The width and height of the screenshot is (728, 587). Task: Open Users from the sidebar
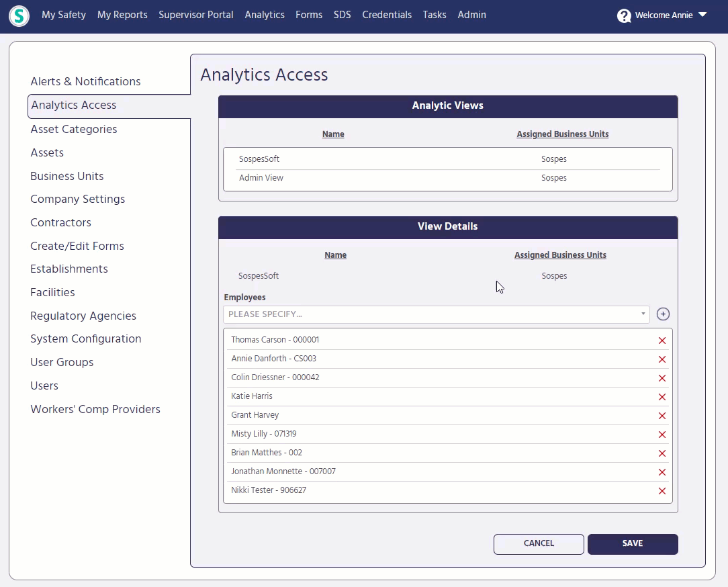44,386
